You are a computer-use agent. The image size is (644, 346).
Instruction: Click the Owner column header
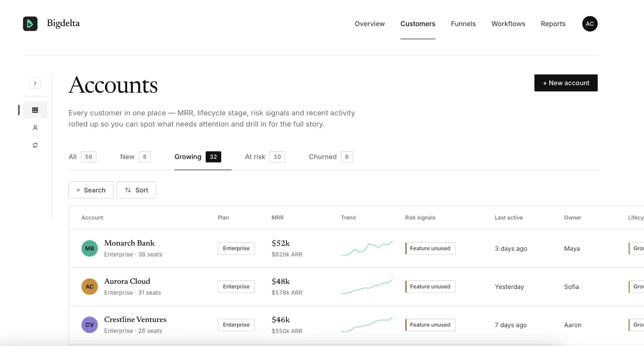coord(573,218)
